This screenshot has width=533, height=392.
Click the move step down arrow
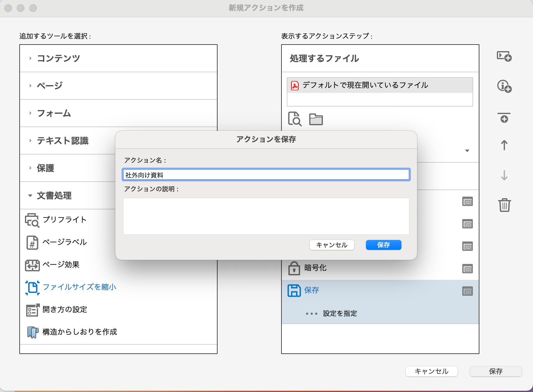[504, 175]
